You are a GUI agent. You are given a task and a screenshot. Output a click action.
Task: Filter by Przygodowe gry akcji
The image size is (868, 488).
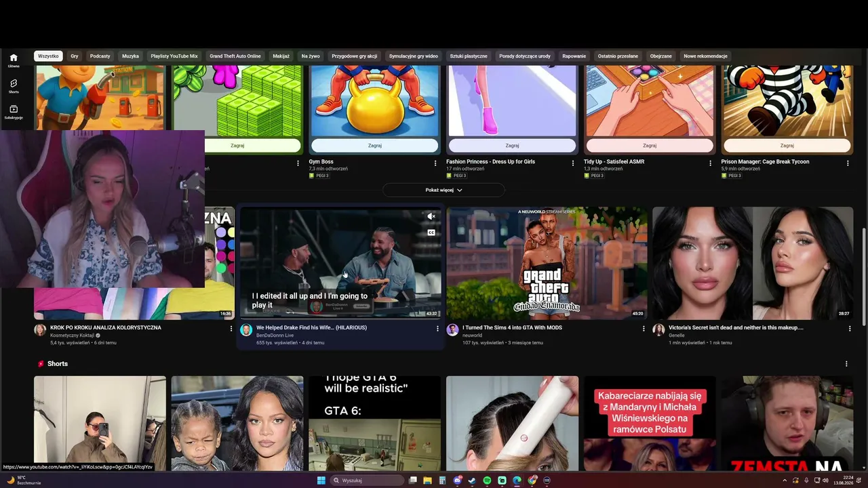click(x=354, y=56)
